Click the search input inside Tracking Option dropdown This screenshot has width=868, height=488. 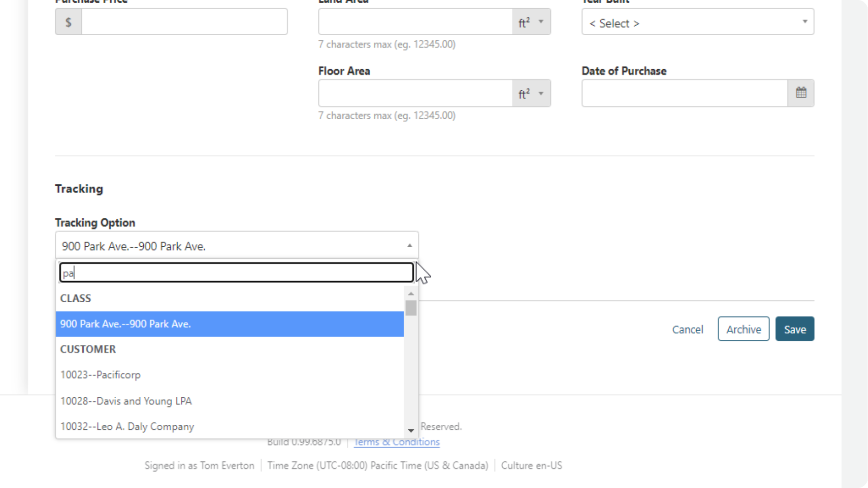(236, 272)
